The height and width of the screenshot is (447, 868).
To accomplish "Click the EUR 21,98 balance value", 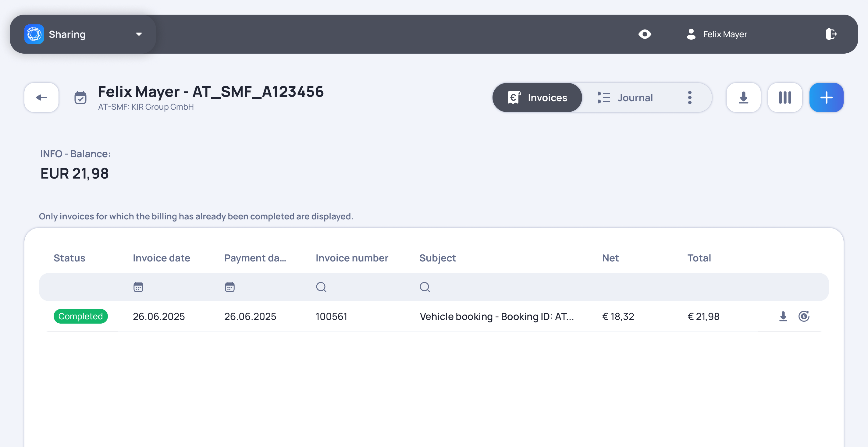I will click(x=74, y=173).
